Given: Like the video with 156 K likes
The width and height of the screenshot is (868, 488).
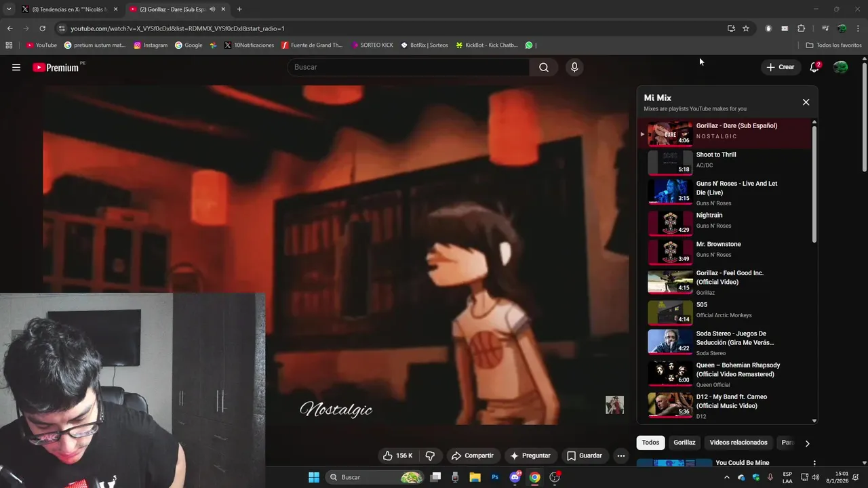Looking at the screenshot, I should tap(398, 455).
